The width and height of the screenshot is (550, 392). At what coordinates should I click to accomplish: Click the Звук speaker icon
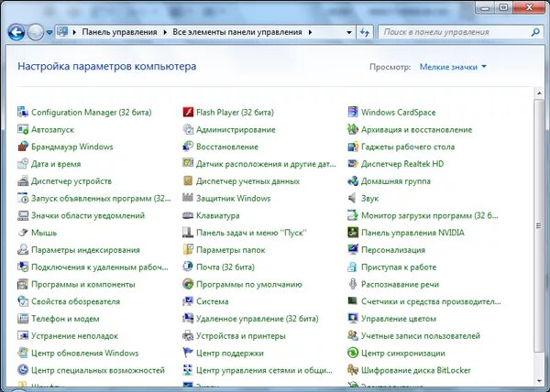353,198
